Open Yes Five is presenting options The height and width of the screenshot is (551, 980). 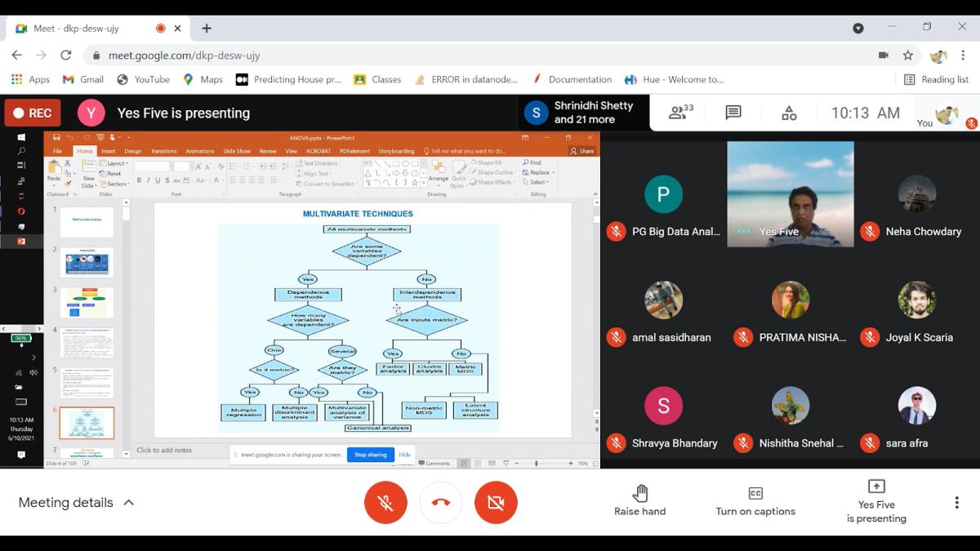click(876, 500)
